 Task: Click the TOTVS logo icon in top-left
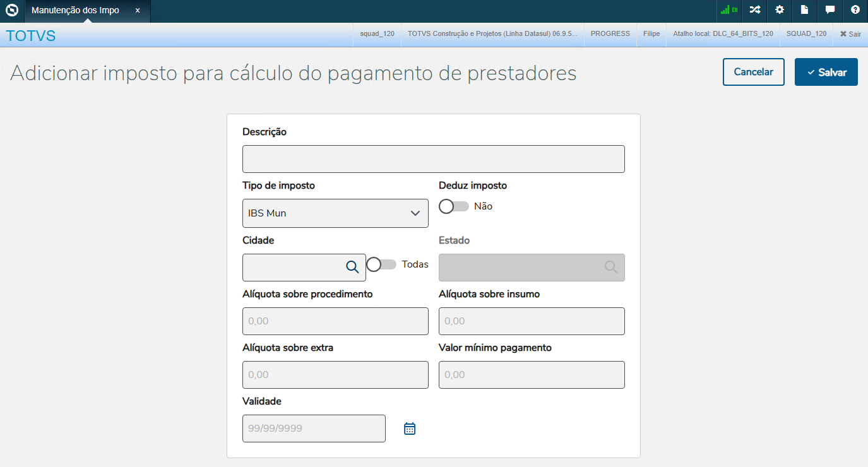tap(11, 10)
